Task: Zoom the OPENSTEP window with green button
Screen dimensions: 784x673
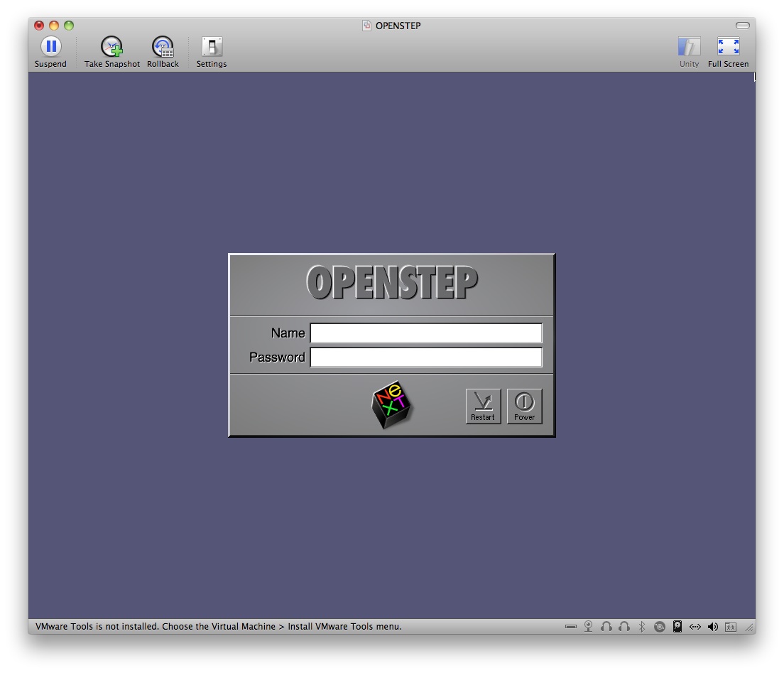Action: coord(69,26)
